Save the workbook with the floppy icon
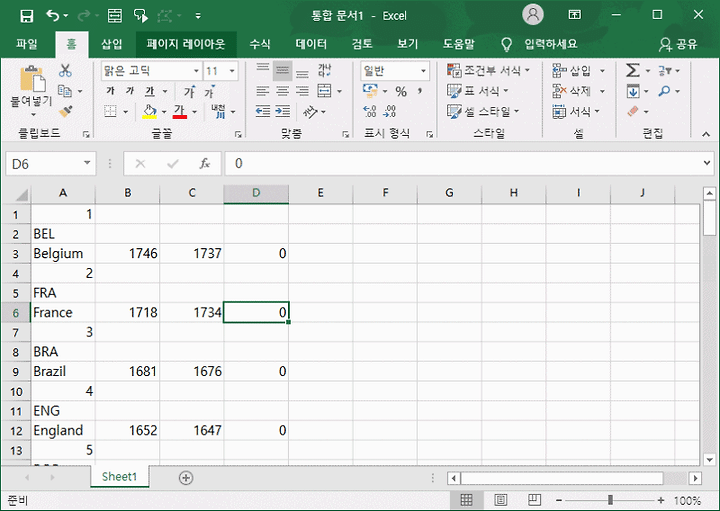Viewport: 720px width, 511px height. click(27, 16)
